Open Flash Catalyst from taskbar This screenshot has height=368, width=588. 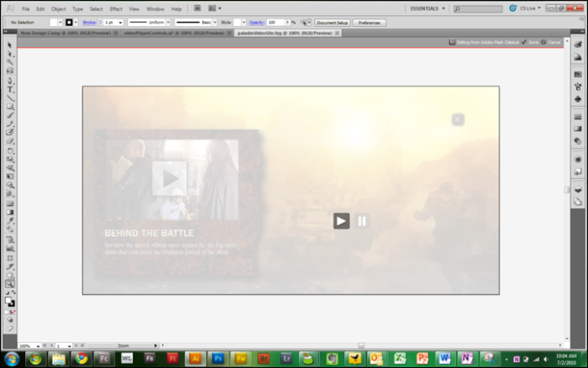(x=104, y=359)
